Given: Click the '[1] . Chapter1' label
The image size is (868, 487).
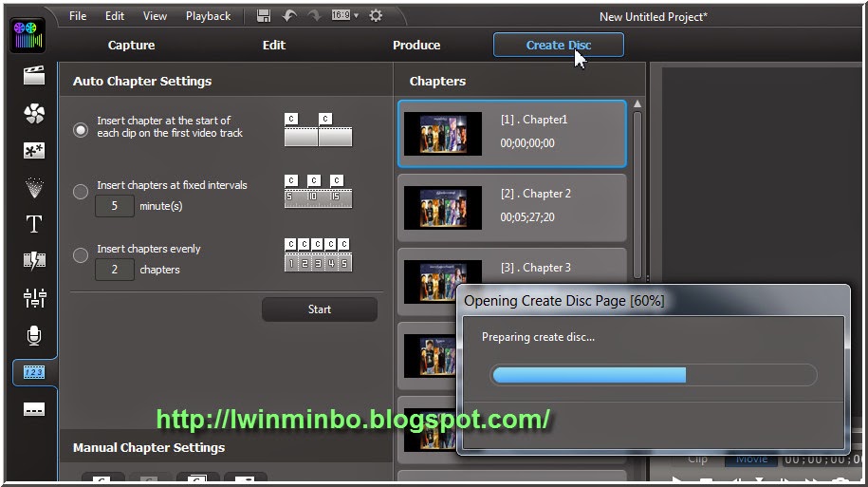Looking at the screenshot, I should point(534,120).
